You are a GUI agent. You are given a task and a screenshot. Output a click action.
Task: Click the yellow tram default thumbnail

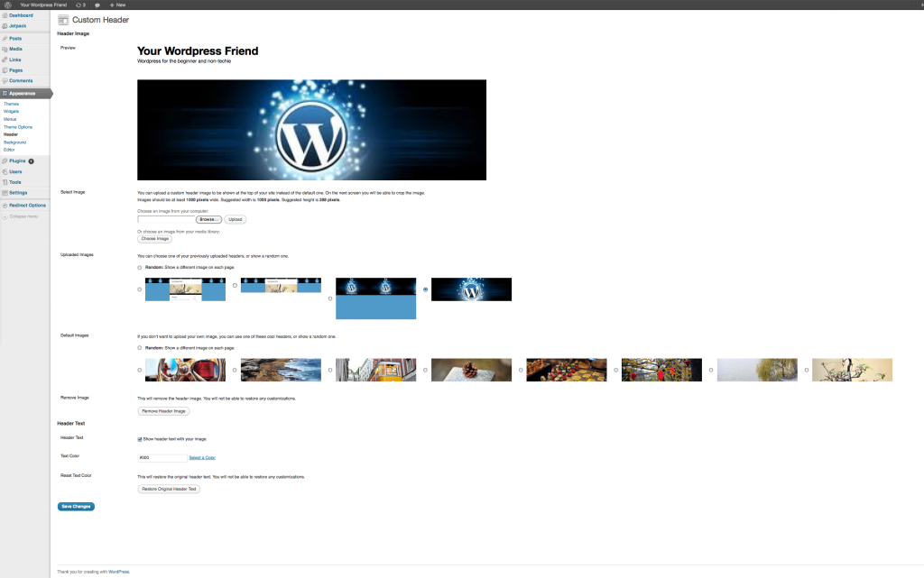point(376,371)
